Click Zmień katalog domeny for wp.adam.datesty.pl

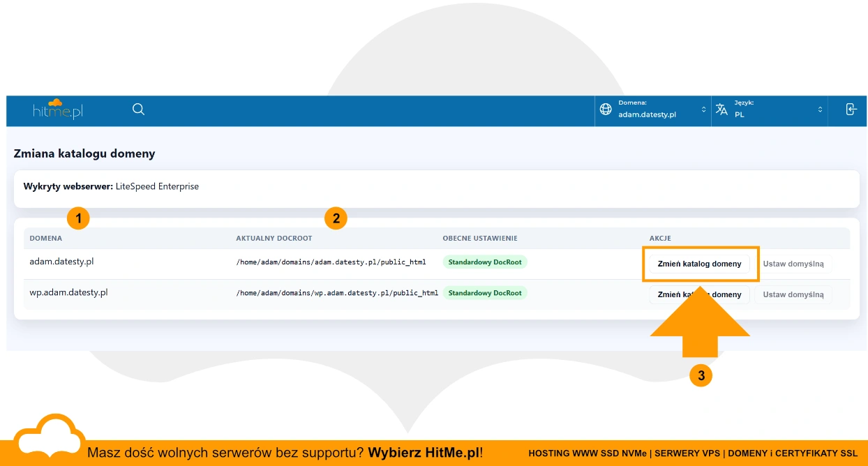pos(699,294)
